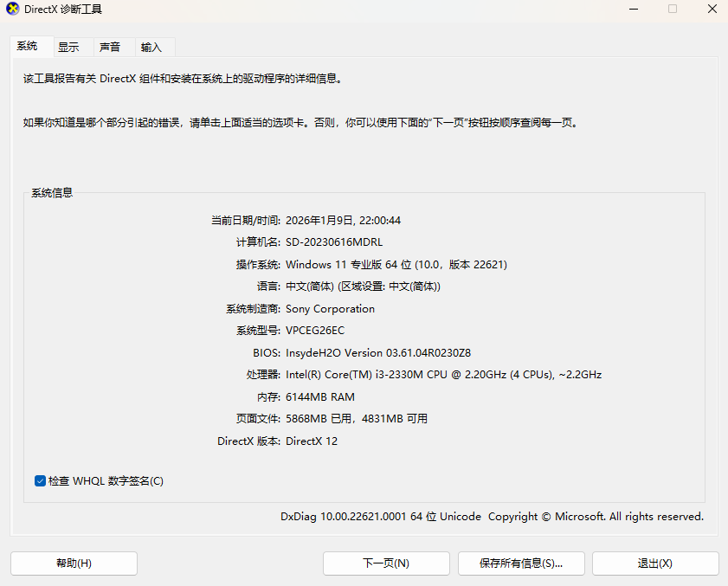Click the InsydeH2O BIOS version text
Image resolution: width=728 pixels, height=586 pixels.
[378, 353]
